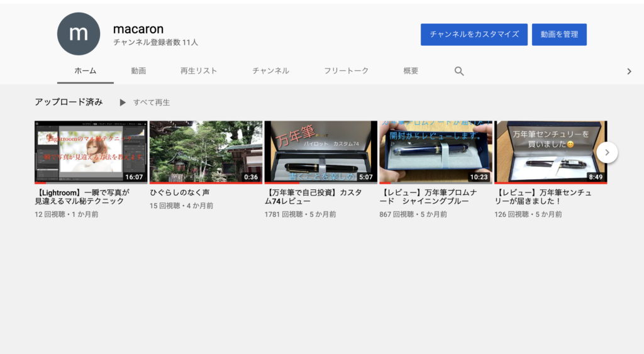Click the play-all triangle icon
The width and height of the screenshot is (644, 354).
123,102
